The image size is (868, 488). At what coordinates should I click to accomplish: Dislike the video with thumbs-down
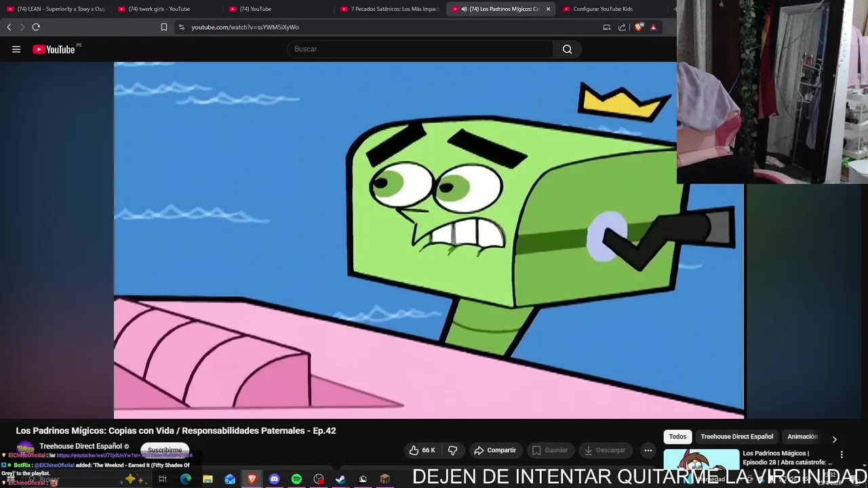tap(453, 450)
